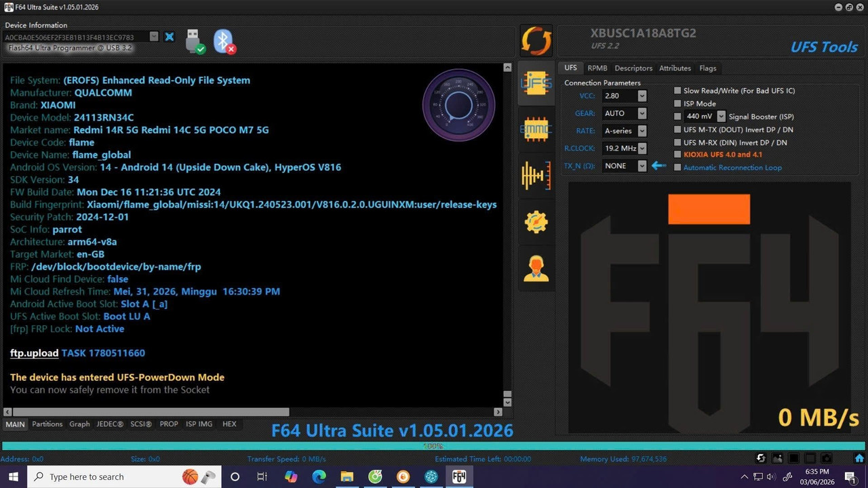
Task: Click the log scroll-right arrow
Action: click(498, 411)
